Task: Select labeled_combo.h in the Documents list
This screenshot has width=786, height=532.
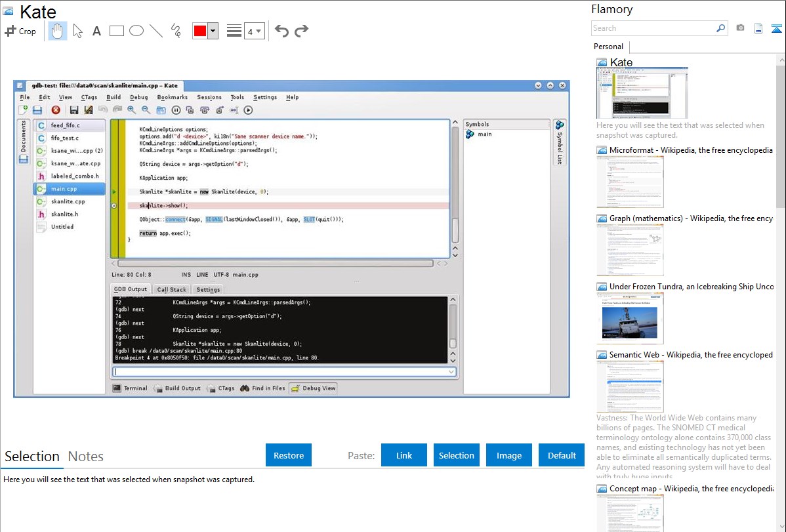Action: (70, 176)
